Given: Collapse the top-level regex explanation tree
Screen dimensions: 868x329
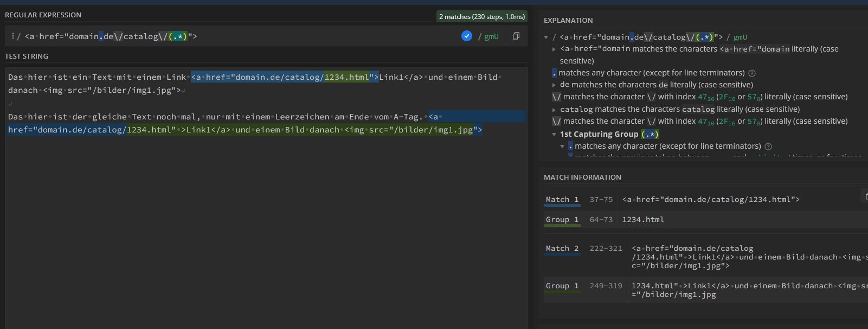Looking at the screenshot, I should coord(546,37).
